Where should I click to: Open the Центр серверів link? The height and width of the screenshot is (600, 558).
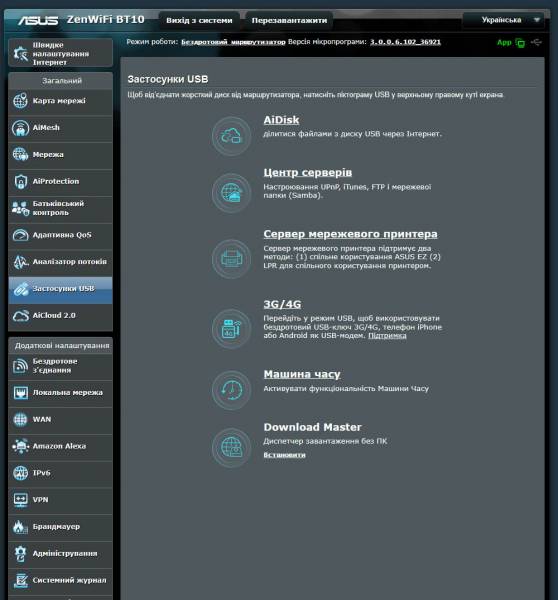[x=308, y=173]
